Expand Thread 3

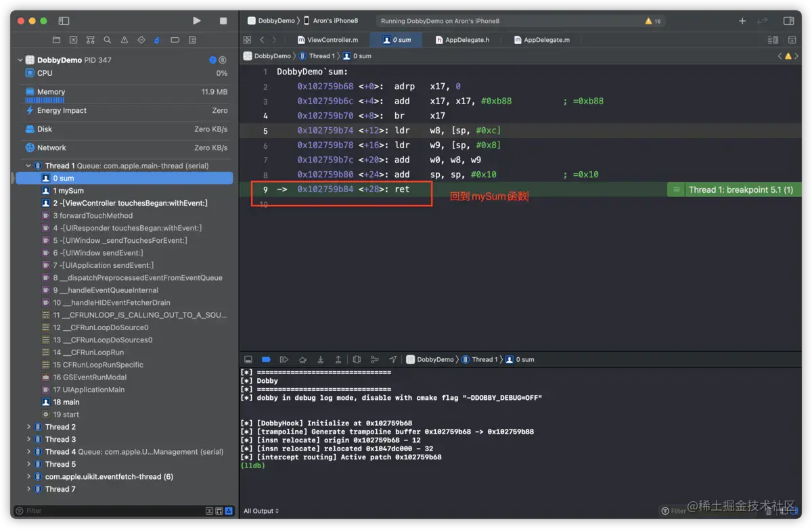pyautogui.click(x=28, y=440)
